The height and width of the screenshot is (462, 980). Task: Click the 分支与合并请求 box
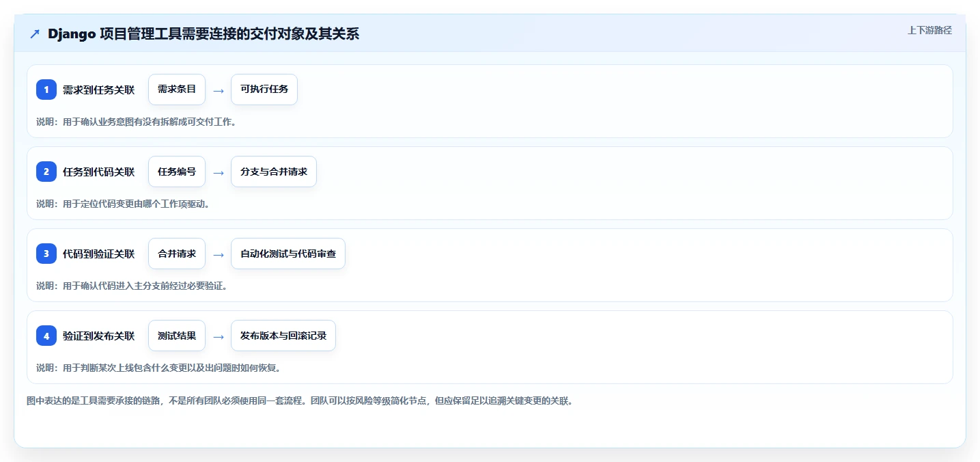(274, 172)
